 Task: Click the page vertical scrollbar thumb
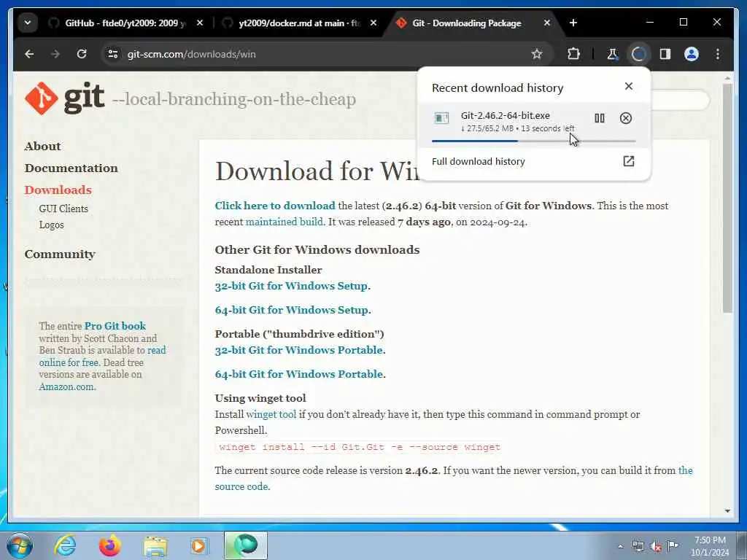click(727, 198)
